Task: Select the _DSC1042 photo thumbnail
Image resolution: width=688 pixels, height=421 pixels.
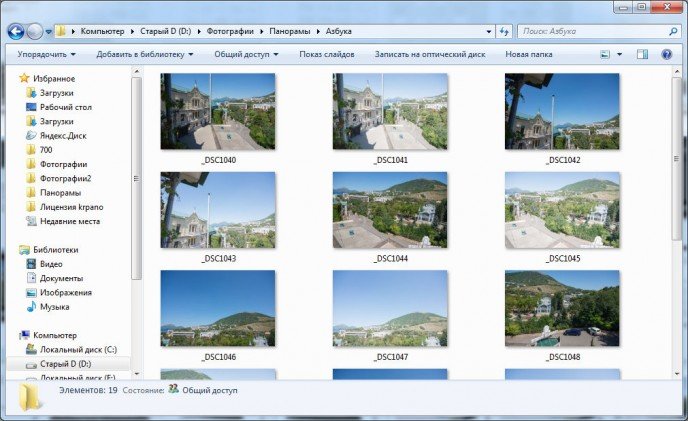Action: coord(562,112)
